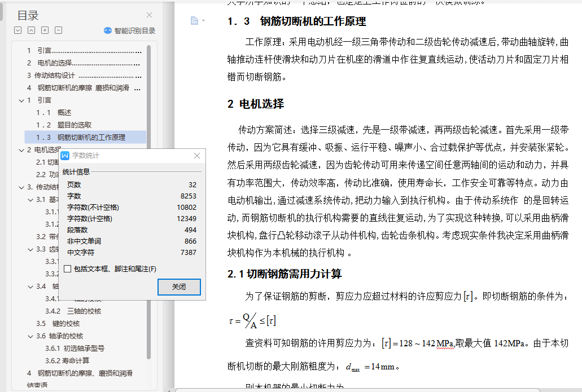
Task: Collapse the '2 电机选择' outline node
Action: tap(21, 150)
